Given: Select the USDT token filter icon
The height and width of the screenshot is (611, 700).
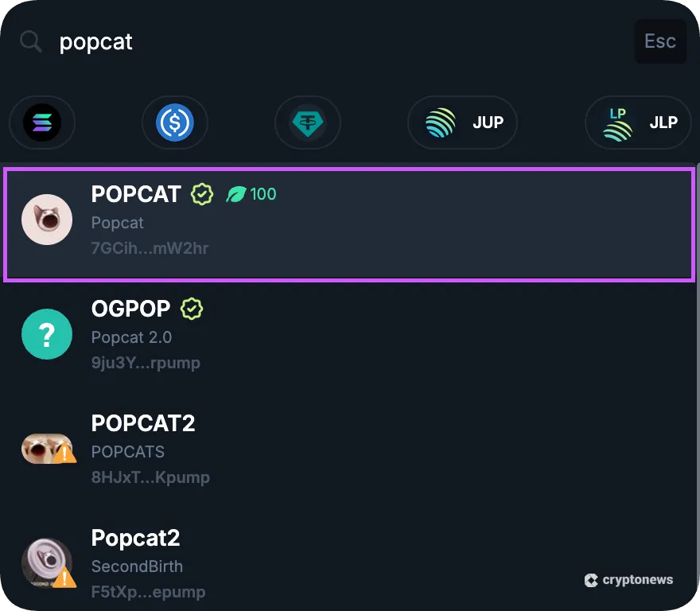Looking at the screenshot, I should tap(307, 123).
